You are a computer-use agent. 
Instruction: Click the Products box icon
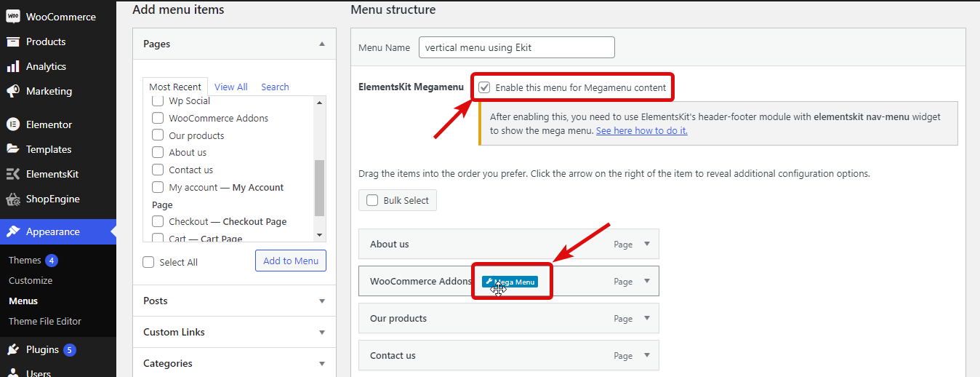[12, 41]
